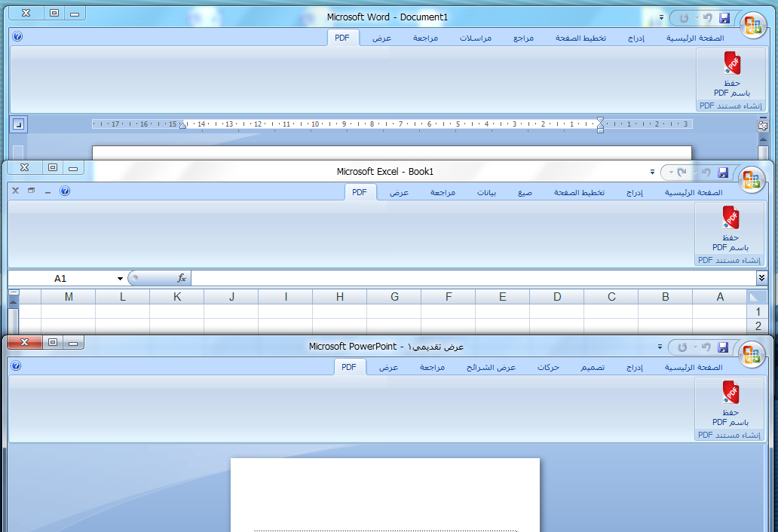Toggle the ruler icon above Word scrollbar
Image resolution: width=778 pixels, height=532 pixels.
(x=763, y=126)
